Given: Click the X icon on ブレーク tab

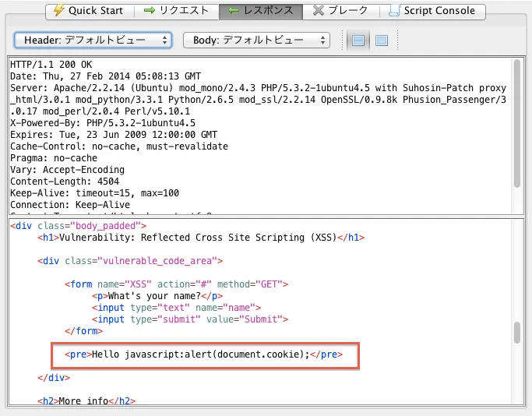Looking at the screenshot, I should (x=319, y=11).
